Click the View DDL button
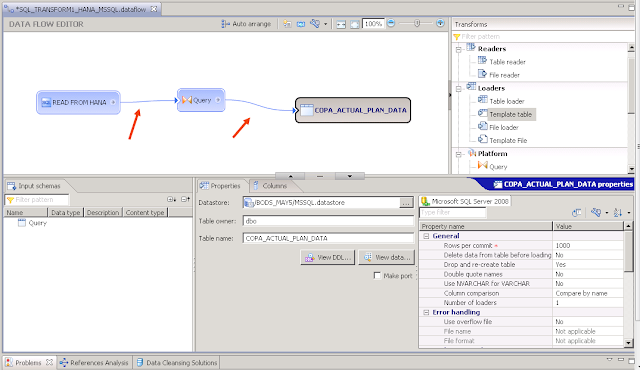Viewport: 640px width, 370px height. click(x=328, y=257)
